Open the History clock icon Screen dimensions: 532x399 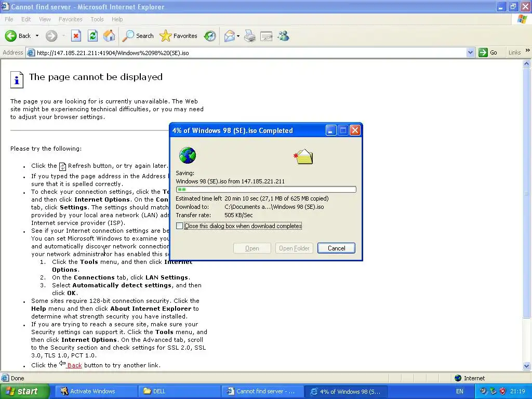click(210, 36)
